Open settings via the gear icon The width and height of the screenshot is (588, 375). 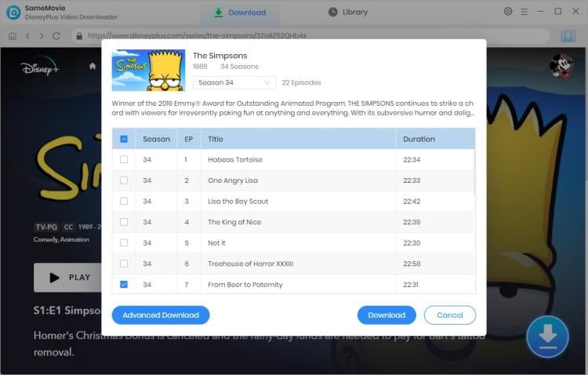(x=508, y=12)
